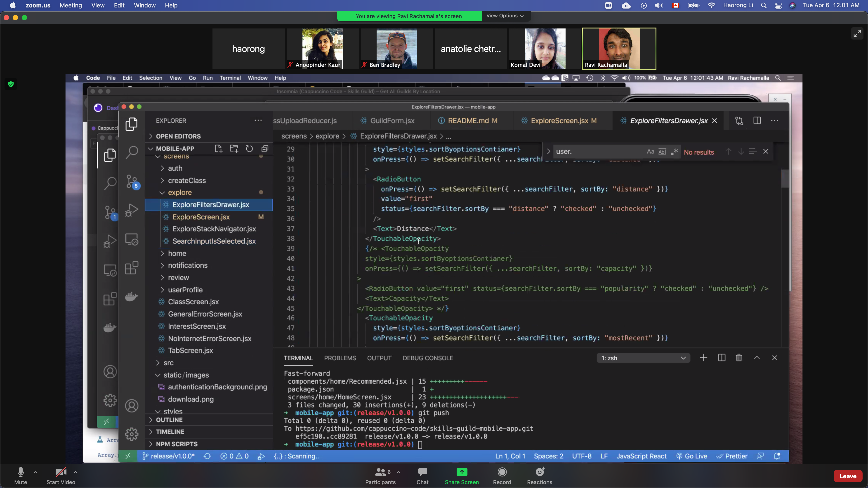Expand the OUTLINE section
The width and height of the screenshot is (868, 488).
tap(169, 420)
